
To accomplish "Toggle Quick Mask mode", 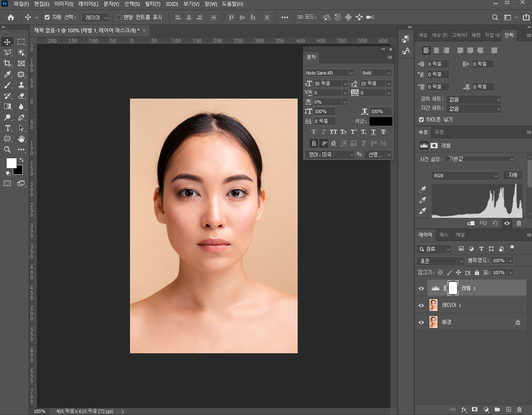I will pos(7,183).
